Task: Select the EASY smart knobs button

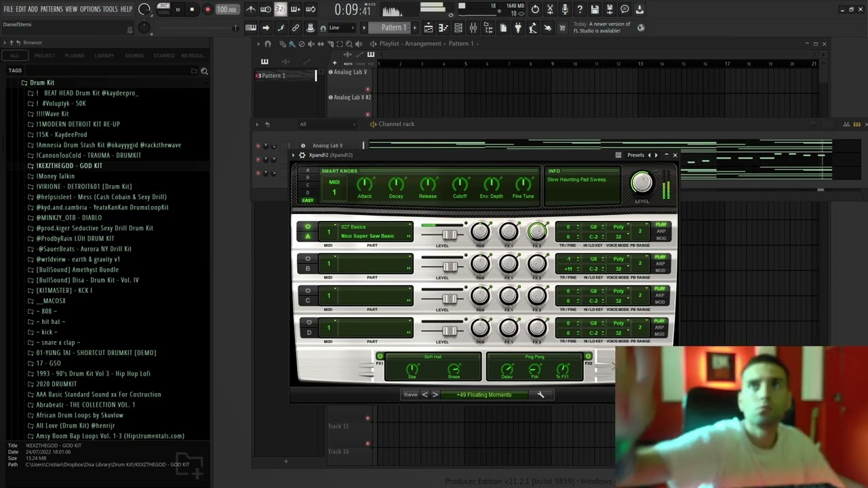Action: point(308,201)
